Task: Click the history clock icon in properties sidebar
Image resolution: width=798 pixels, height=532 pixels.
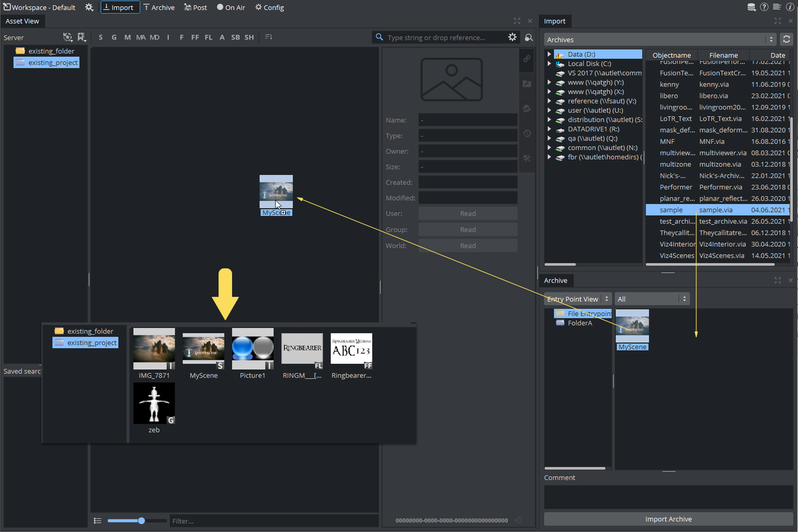Action: (x=527, y=133)
